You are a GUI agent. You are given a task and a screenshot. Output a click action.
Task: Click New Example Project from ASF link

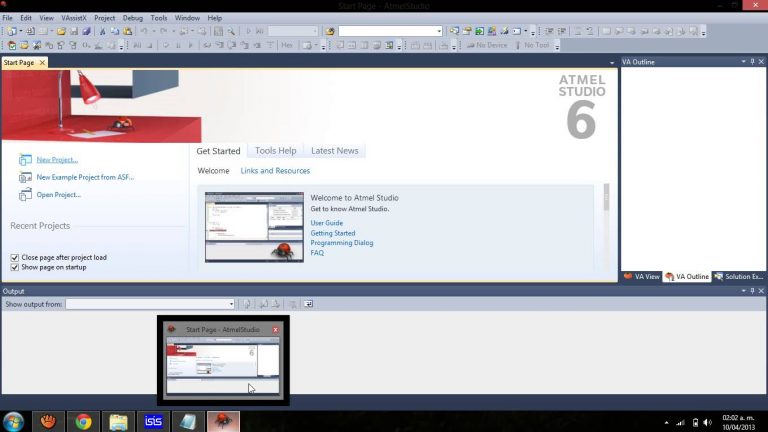click(85, 177)
